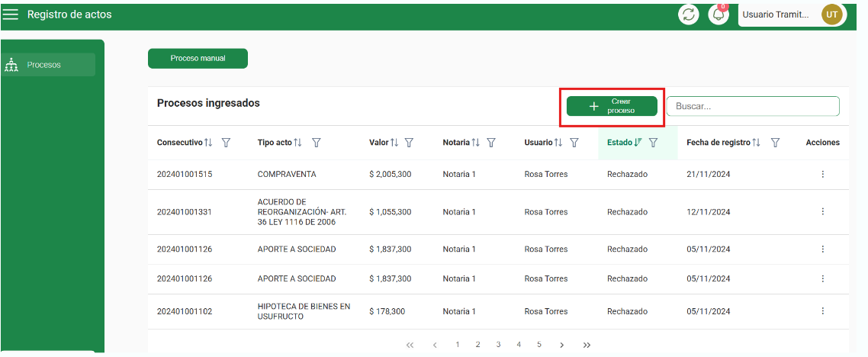The height and width of the screenshot is (357, 868).
Task: Click the refresh sync icon
Action: tap(689, 14)
